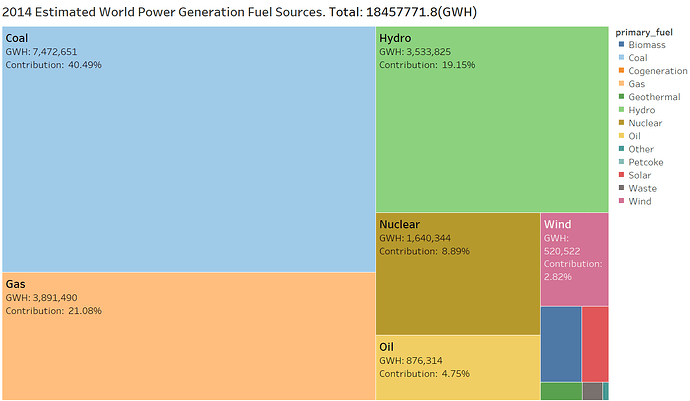Click the '2.82%' value in Wind block
Screen dimensions: 690x401
(558, 277)
